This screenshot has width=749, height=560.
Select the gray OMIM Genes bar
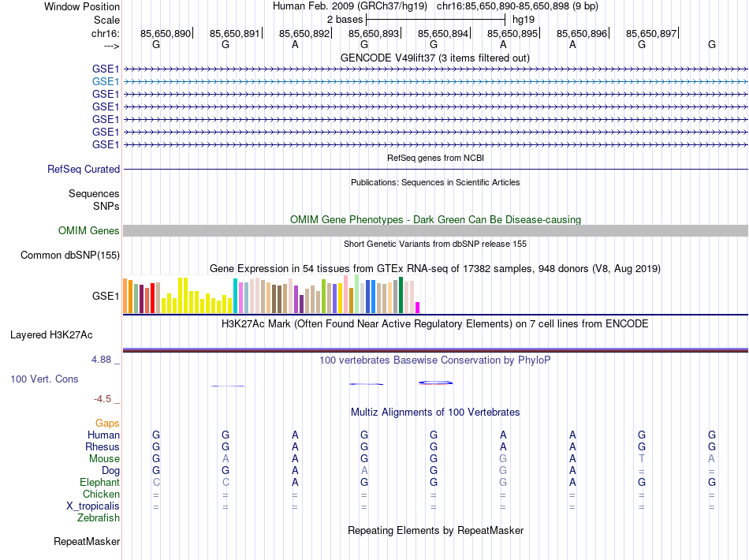pyautogui.click(x=435, y=230)
